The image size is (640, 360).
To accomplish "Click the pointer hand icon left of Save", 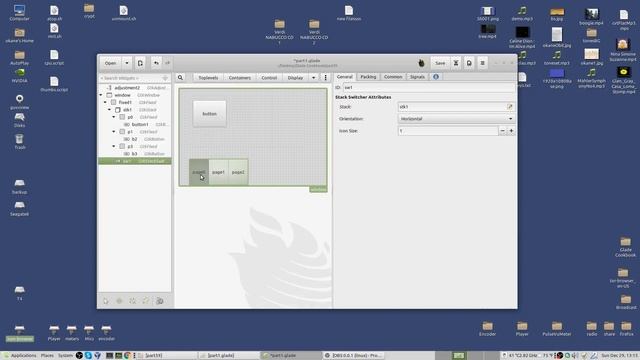I will 421,63.
